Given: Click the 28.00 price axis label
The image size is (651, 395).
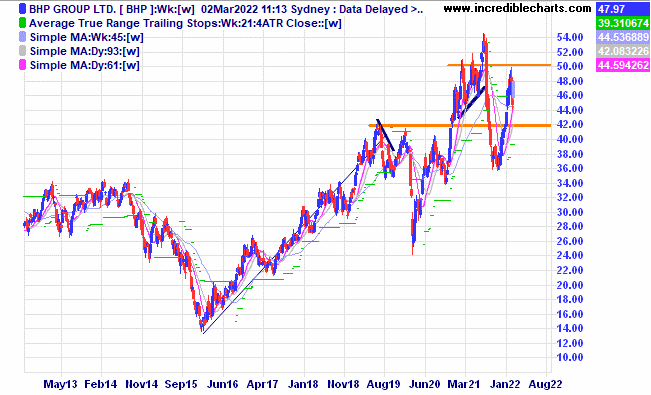Looking at the screenshot, I should [570, 226].
